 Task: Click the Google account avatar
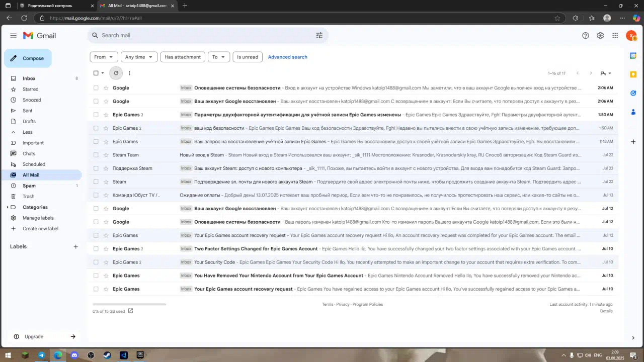click(631, 36)
